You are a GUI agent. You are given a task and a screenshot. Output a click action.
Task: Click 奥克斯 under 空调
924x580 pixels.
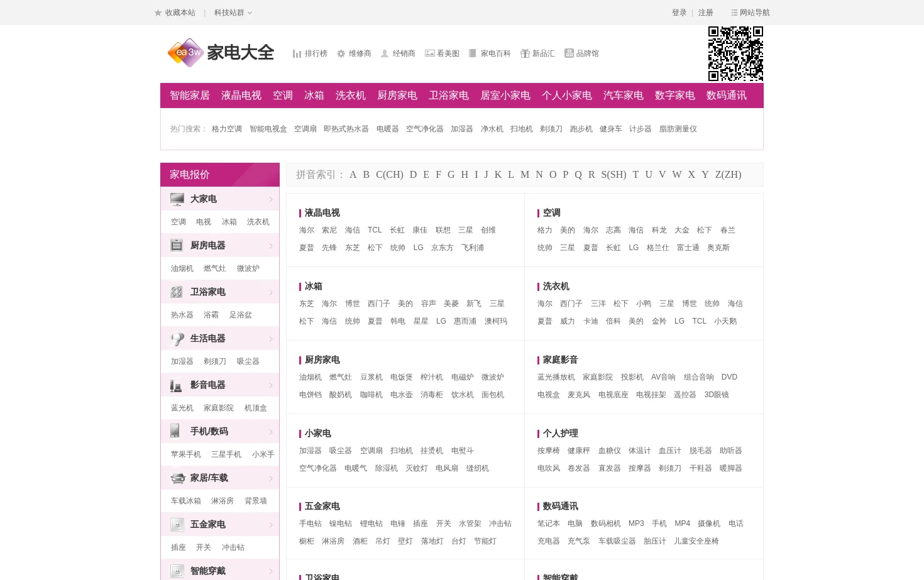pos(718,248)
